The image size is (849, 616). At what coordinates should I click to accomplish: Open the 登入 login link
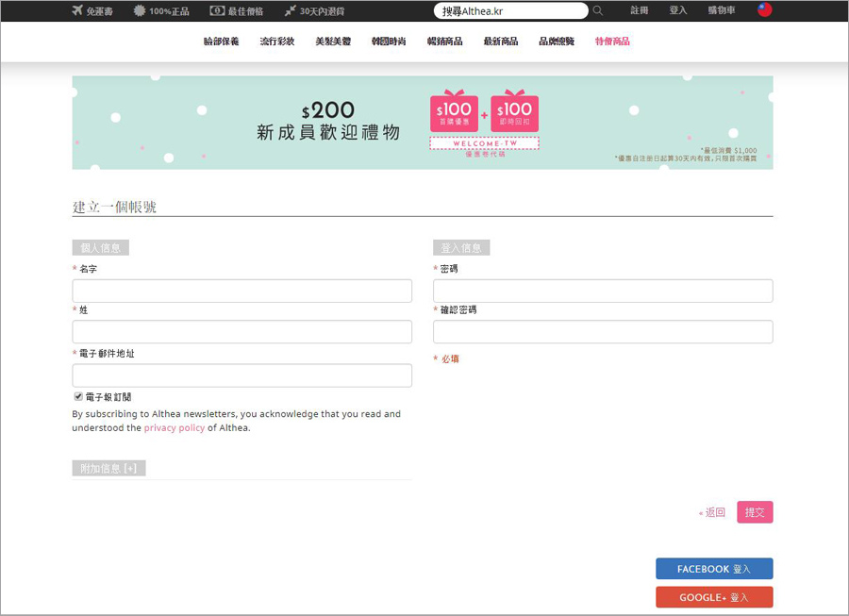[678, 10]
